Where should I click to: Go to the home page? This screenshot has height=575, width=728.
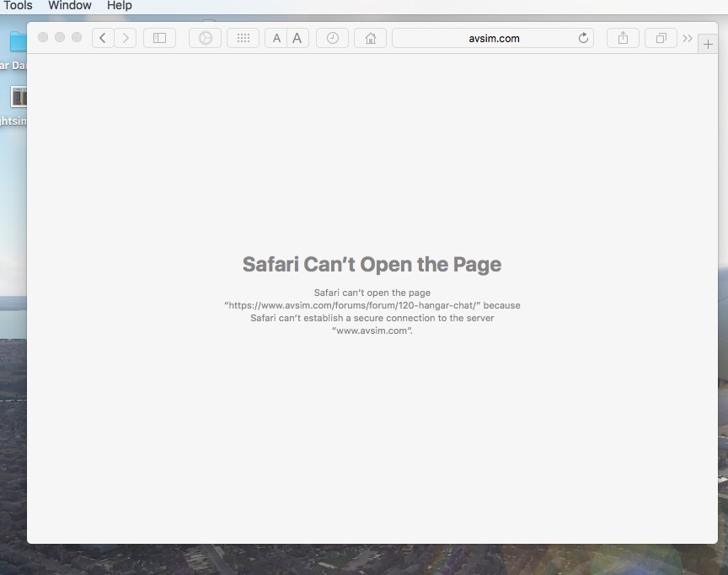[371, 38]
